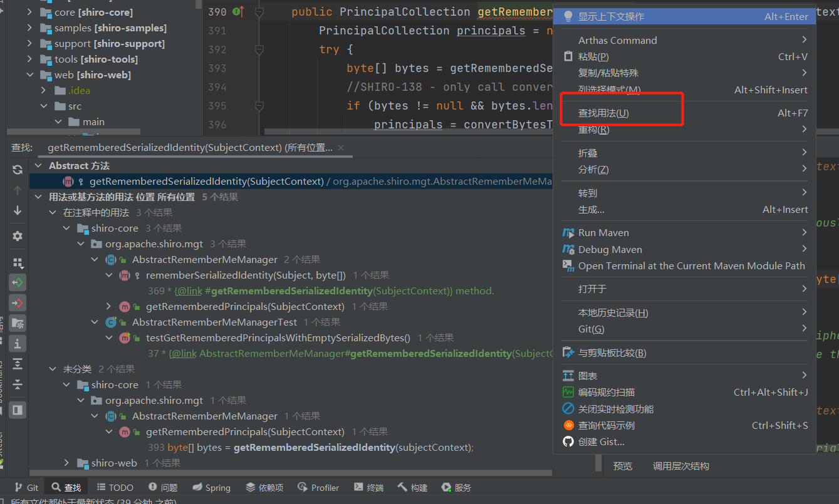Collapse the 未分类 results group
Image resolution: width=839 pixels, height=504 pixels.
click(53, 369)
